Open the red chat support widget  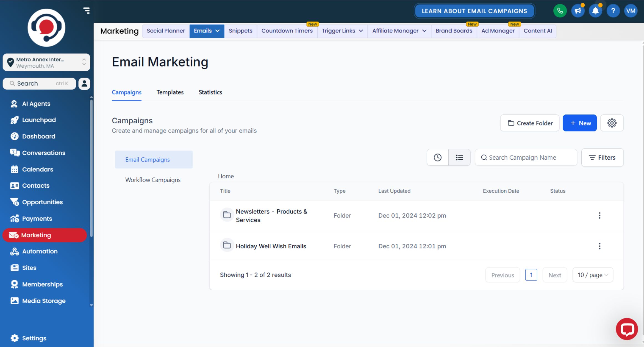click(x=627, y=329)
